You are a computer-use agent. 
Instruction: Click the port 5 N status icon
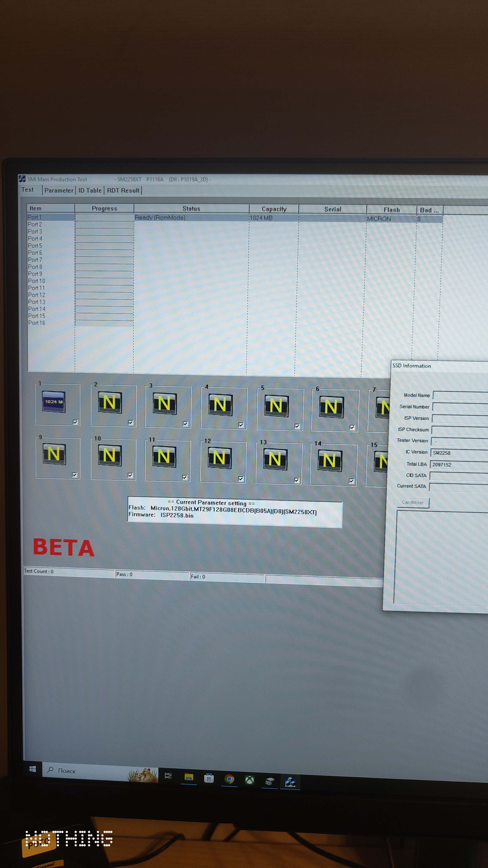pyautogui.click(x=276, y=406)
